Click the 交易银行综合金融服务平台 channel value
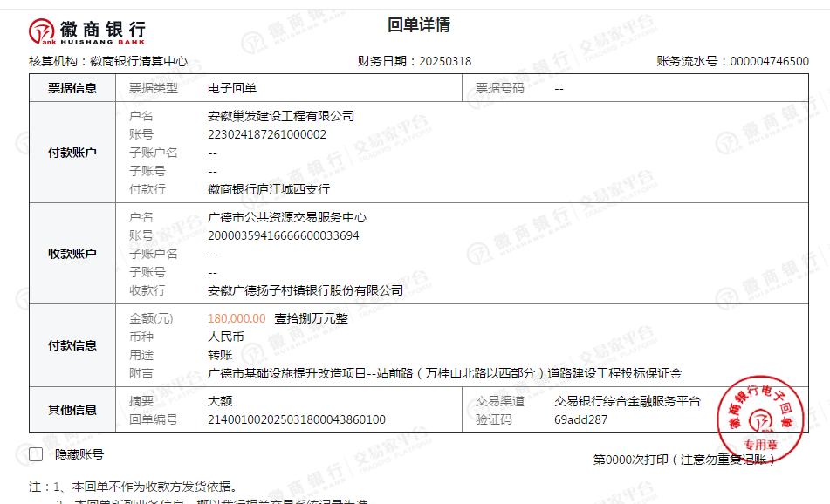Image resolution: width=830 pixels, height=504 pixels. tap(627, 401)
